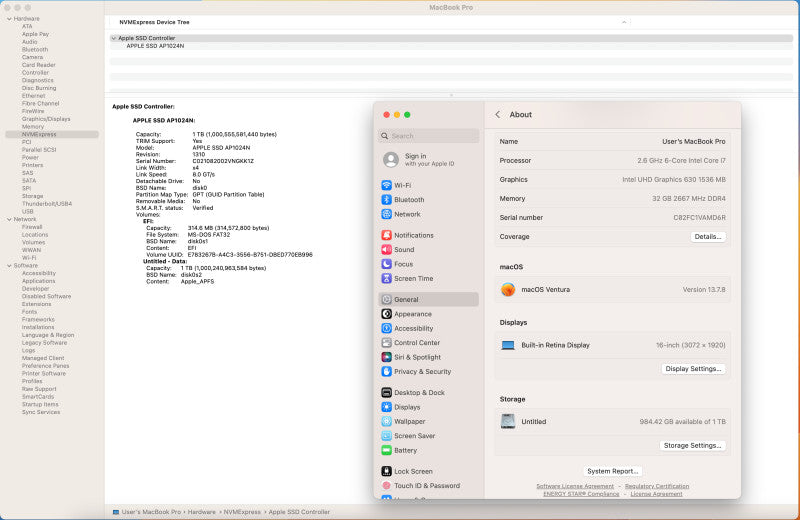The width and height of the screenshot is (800, 520).
Task: Select Firewall under Network section
Action: coord(32,227)
